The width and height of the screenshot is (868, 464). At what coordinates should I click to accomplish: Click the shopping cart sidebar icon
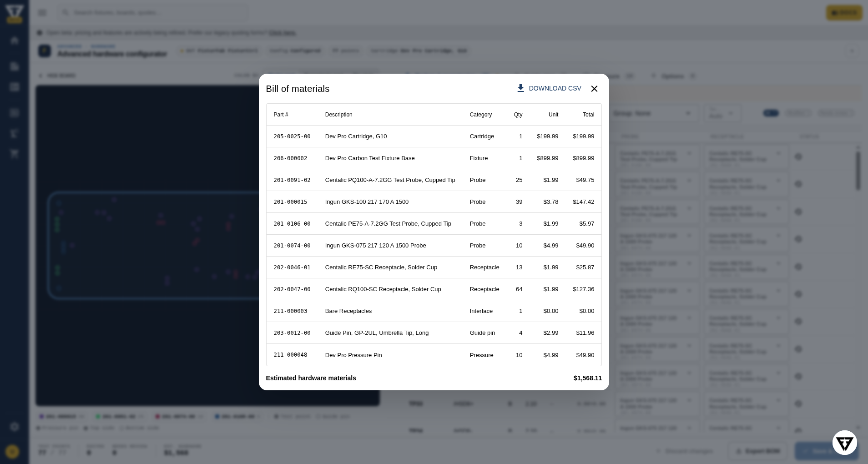15,153
